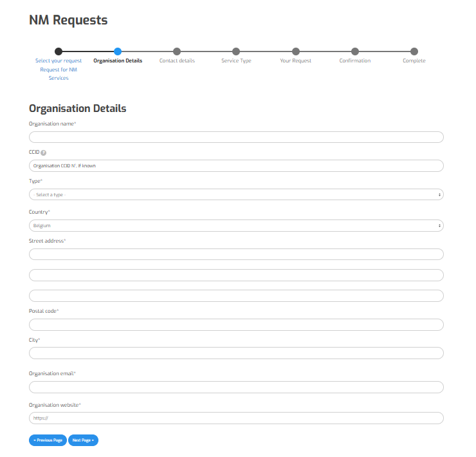Select the Service Type step label
Screen dimensions: 476x457
(237, 61)
